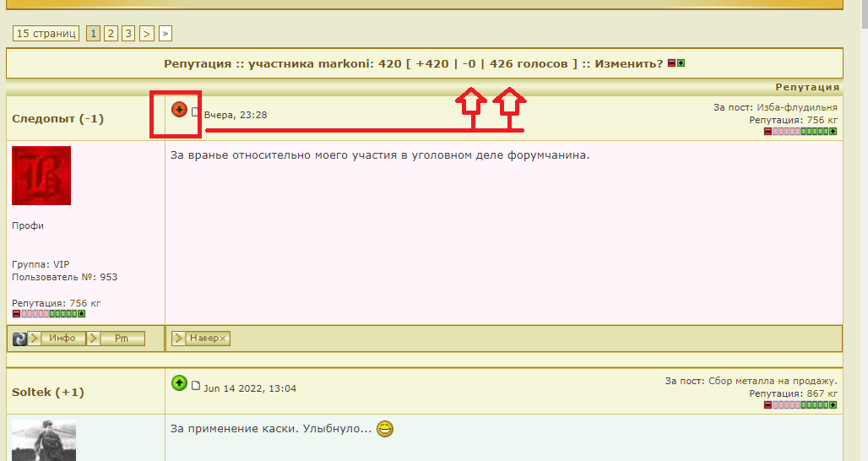Send a Pm to Следопыт

tap(117, 338)
